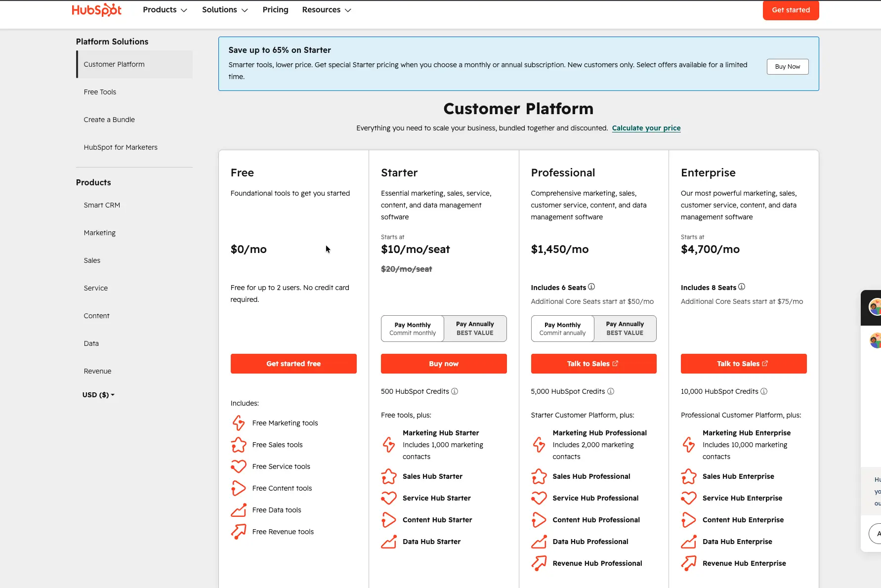Click the HubSpot logo
881x588 pixels.
(97, 10)
